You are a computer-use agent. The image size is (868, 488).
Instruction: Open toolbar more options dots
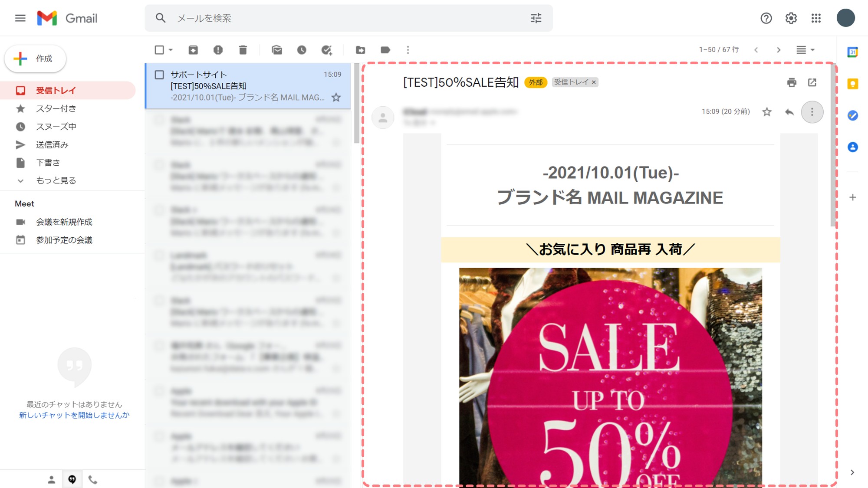408,50
